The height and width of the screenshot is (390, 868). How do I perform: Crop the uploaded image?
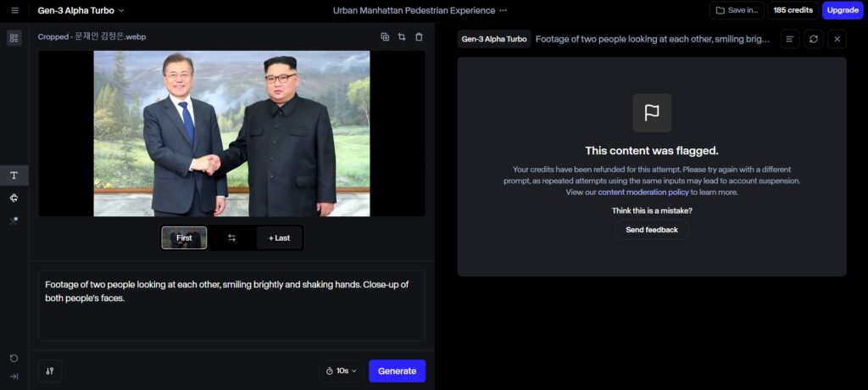tap(402, 37)
